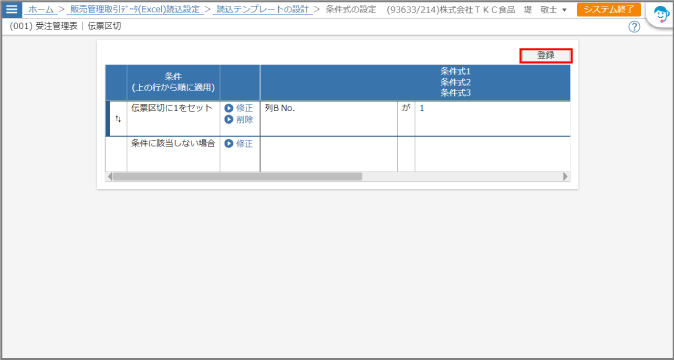The image size is (674, 360).
Task: Click the システム終了 button
Action: 609,9
